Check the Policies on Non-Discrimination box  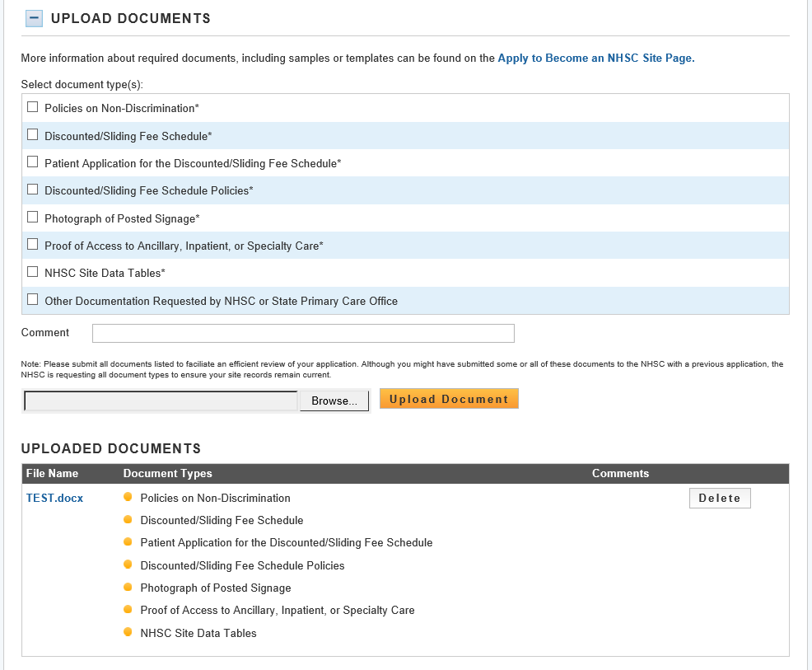pyautogui.click(x=33, y=107)
